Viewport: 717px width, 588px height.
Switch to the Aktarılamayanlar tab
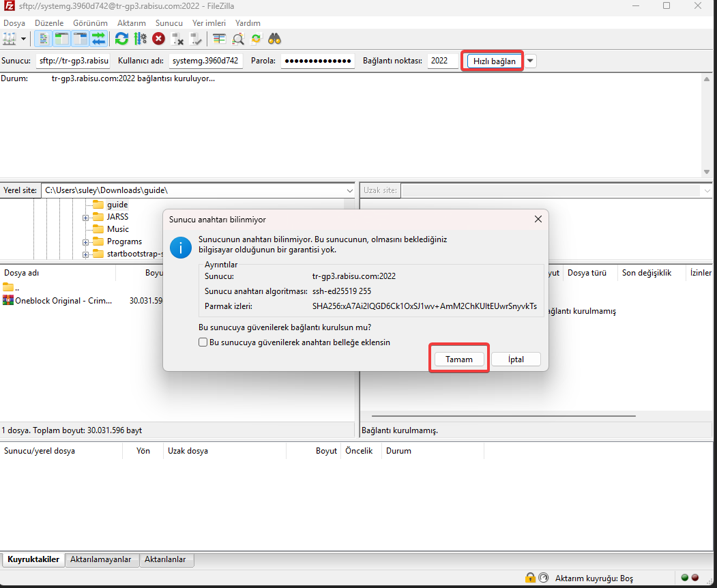pos(102,559)
